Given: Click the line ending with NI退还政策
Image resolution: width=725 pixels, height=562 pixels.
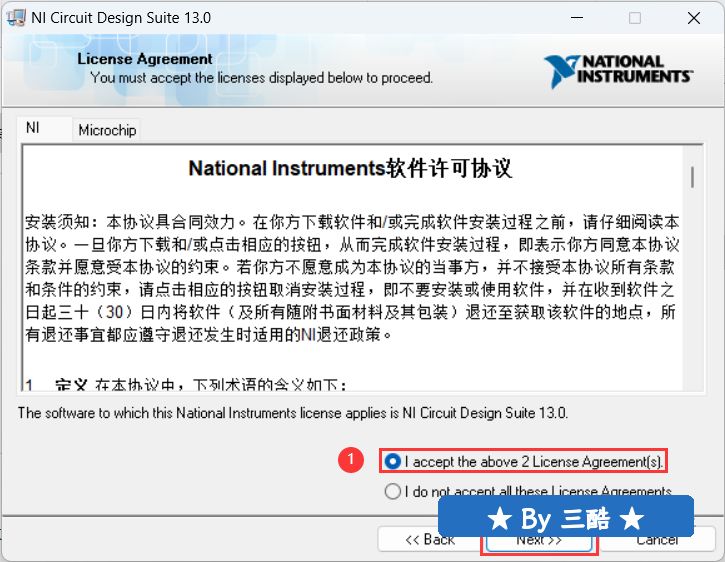Looking at the screenshot, I should click(x=209, y=334).
